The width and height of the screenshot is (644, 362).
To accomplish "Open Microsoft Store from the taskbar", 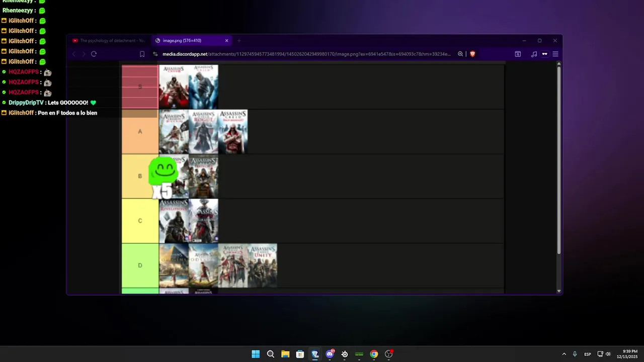I will pyautogui.click(x=300, y=354).
